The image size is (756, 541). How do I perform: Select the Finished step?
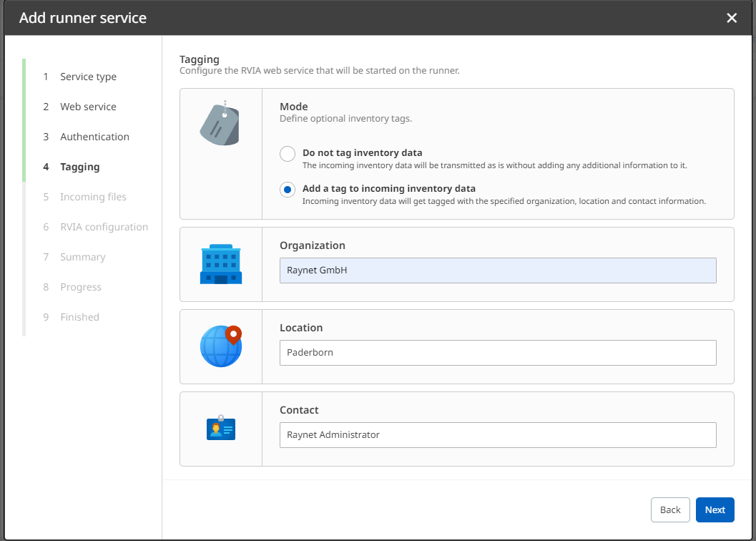pos(79,317)
